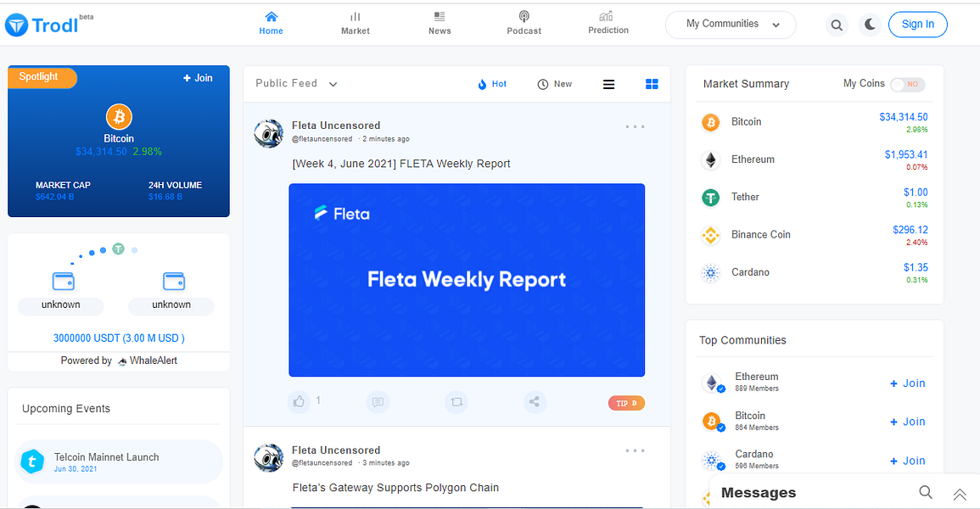This screenshot has height=509, width=980.
Task: Like the FLETA Weekly Report post
Action: [x=299, y=401]
